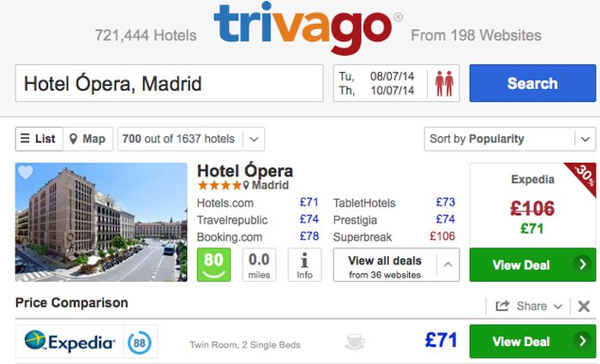
Task: Open the Sort by Popularity dropdown
Action: click(x=510, y=139)
